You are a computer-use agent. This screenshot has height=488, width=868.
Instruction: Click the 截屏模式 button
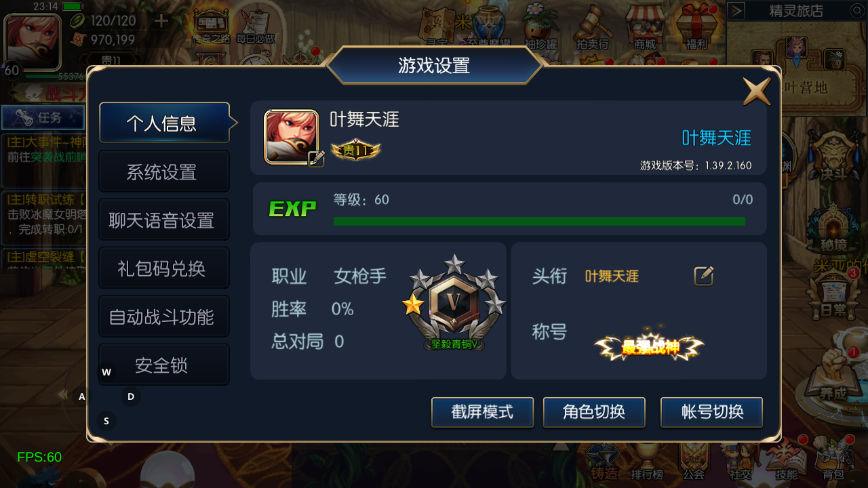(482, 412)
